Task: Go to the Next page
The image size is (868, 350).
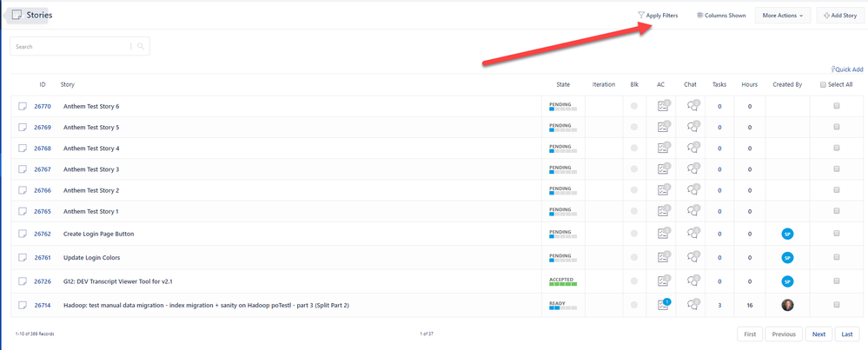Action: click(x=818, y=334)
